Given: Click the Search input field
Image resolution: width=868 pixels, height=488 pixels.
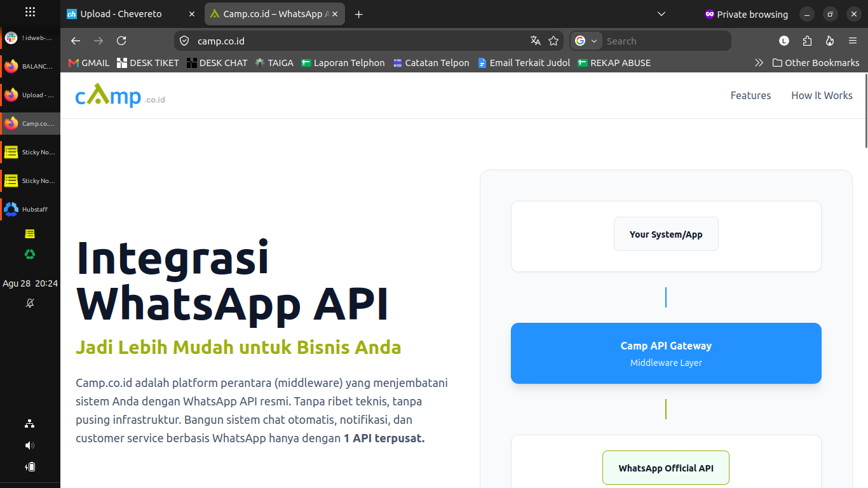Looking at the screenshot, I should [x=666, y=41].
